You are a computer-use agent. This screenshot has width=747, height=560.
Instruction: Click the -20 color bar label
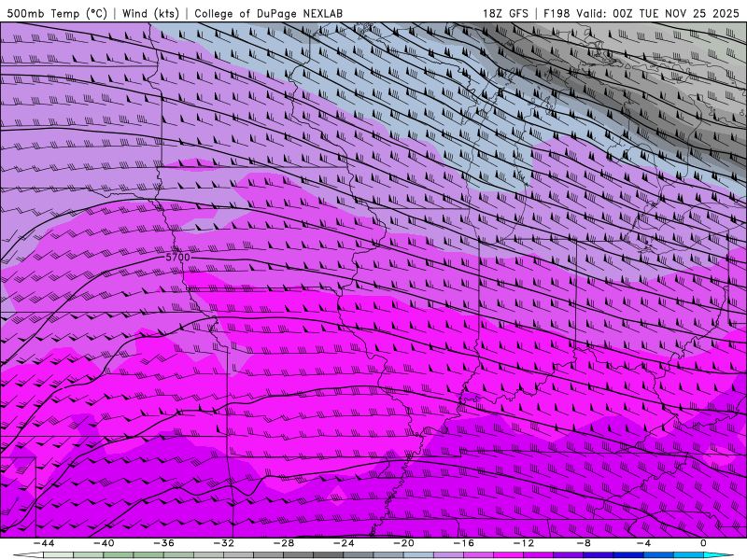(404, 543)
